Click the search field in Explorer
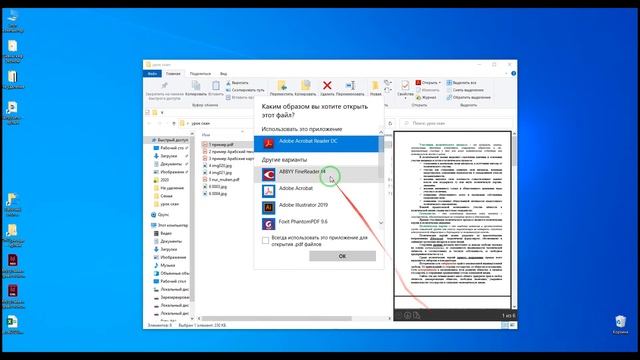Screen dimensions: 640x360 456,123
